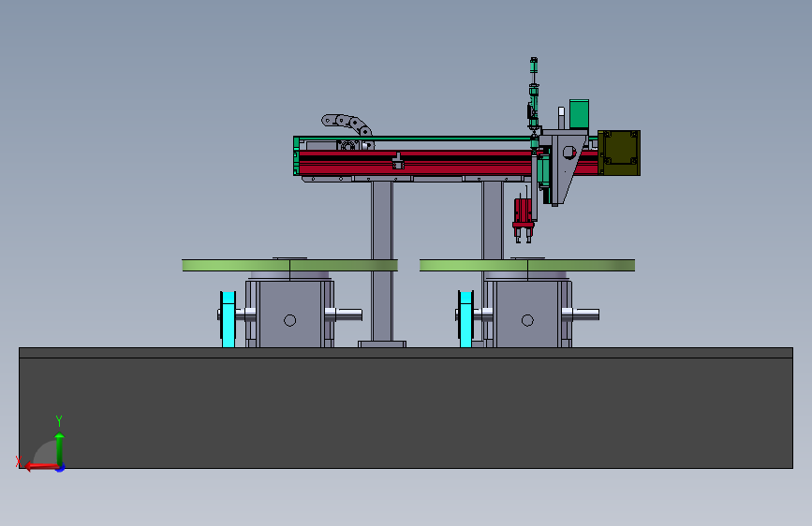Image resolution: width=812 pixels, height=526 pixels.
Task: Select the olive motor box at rail end
Action: tap(619, 153)
